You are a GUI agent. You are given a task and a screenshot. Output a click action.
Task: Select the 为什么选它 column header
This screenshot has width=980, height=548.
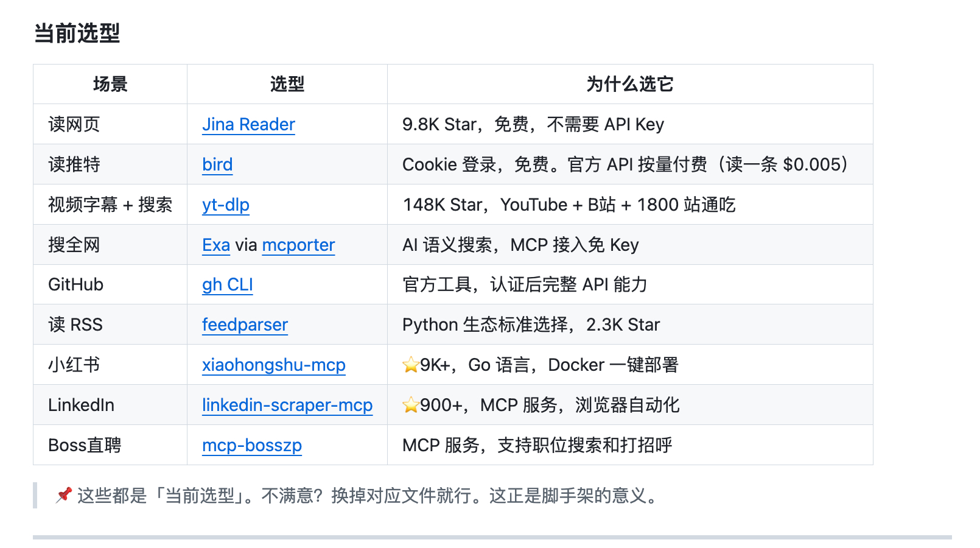630,84
